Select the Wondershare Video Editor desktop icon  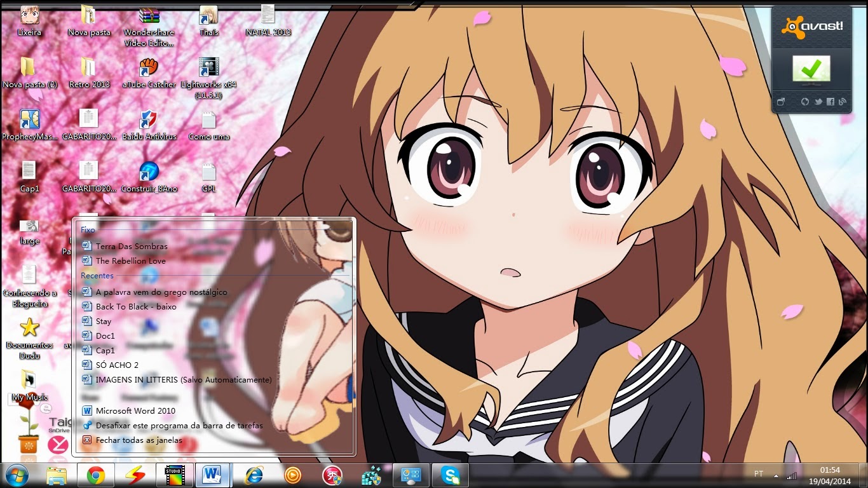pos(149,25)
